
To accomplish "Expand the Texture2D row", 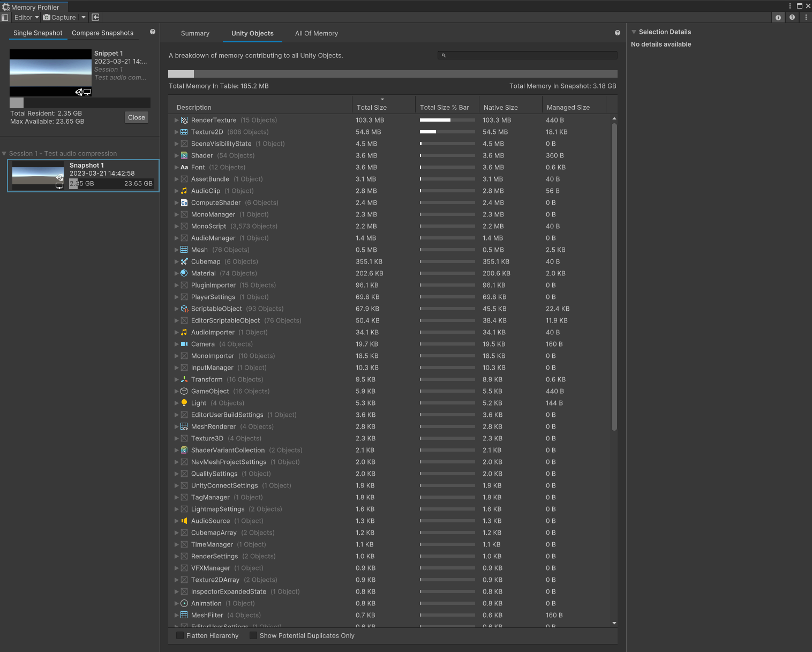I will tap(176, 132).
